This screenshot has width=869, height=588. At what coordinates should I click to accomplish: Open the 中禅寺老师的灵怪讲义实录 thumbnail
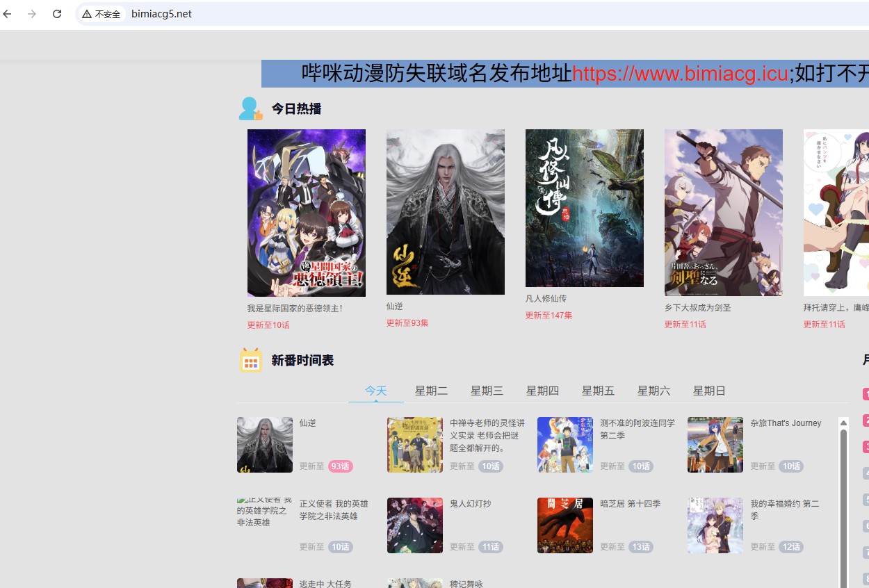point(415,445)
